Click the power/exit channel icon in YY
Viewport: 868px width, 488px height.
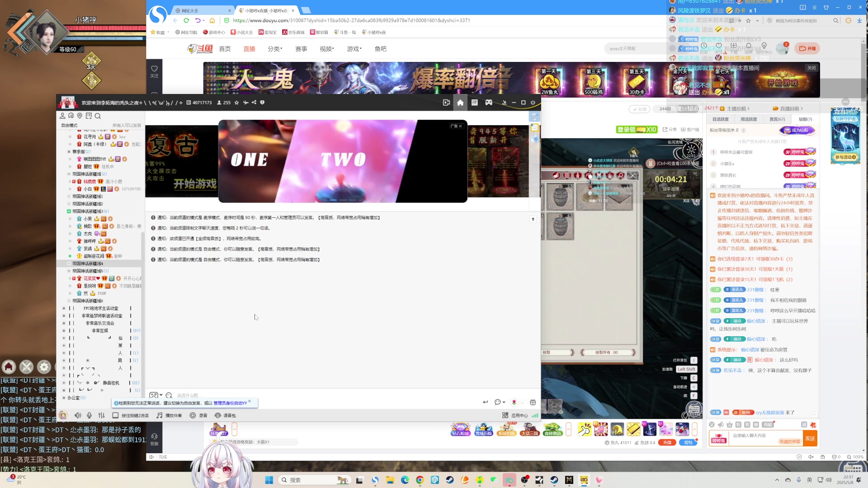(533, 103)
